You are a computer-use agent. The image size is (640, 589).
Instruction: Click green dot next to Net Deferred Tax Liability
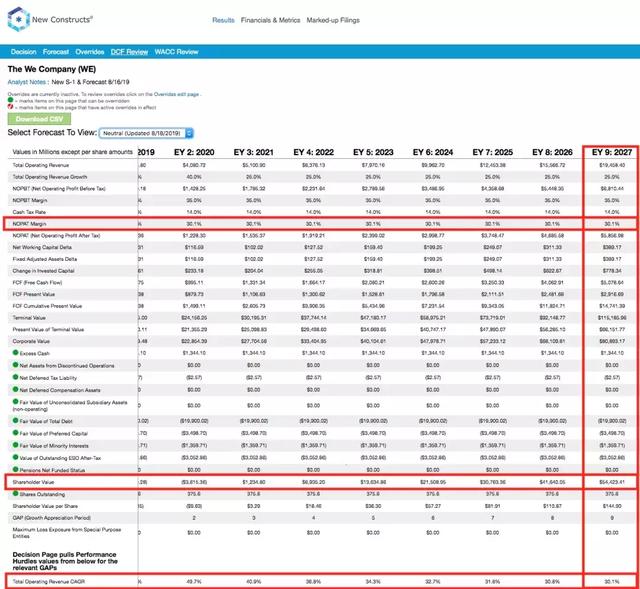pos(13,379)
